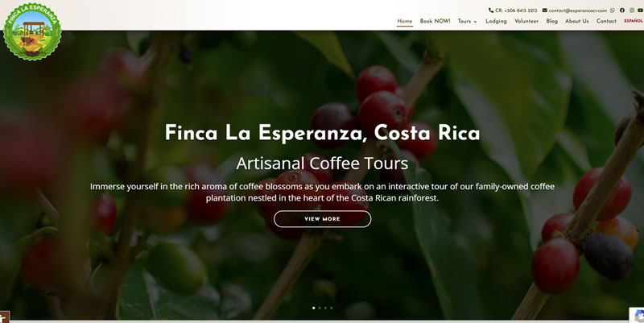644x323 pixels.
Task: Click the reCAPTCHA badge icon
Action: [638, 315]
